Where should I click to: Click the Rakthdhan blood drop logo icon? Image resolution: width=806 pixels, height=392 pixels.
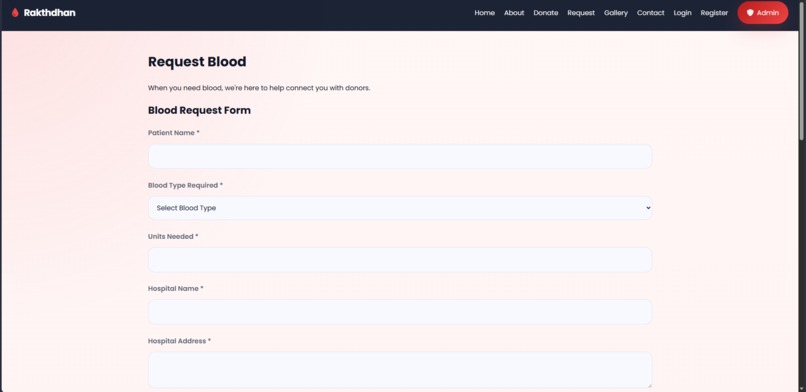15,13
